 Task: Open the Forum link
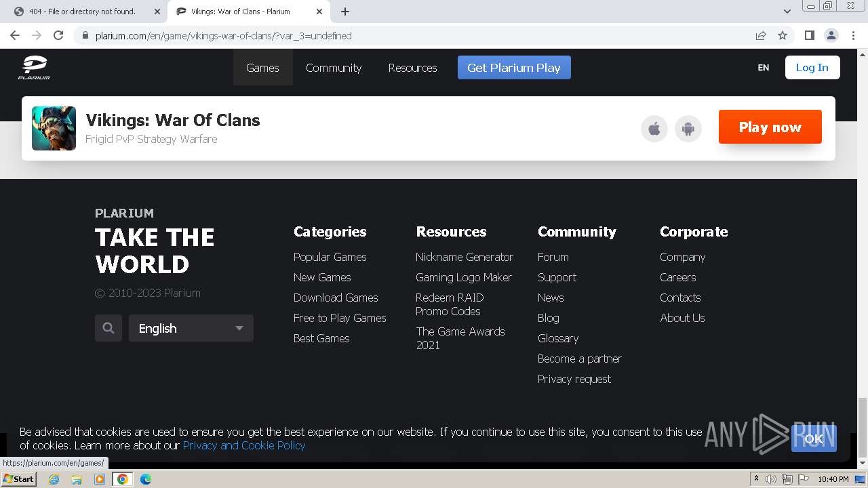pyautogui.click(x=553, y=257)
